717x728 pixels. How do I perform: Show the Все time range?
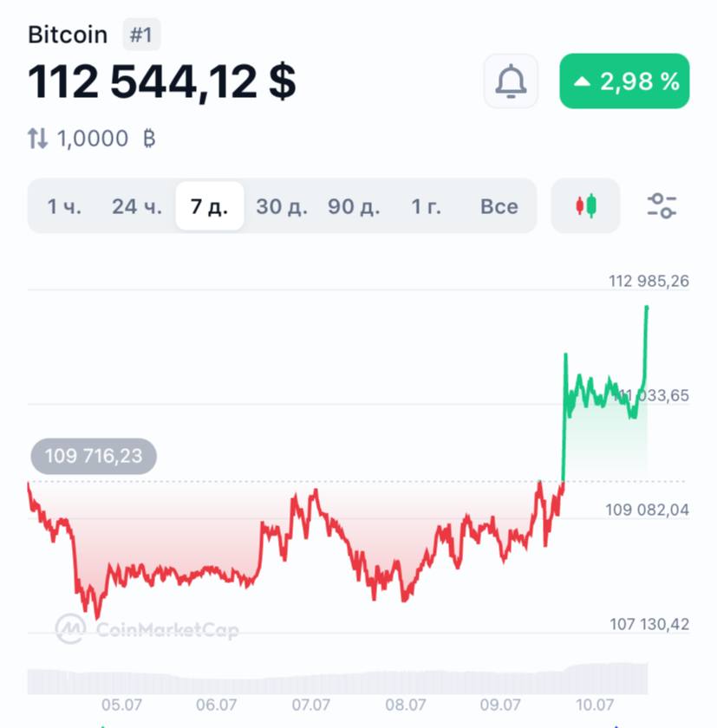[499, 206]
